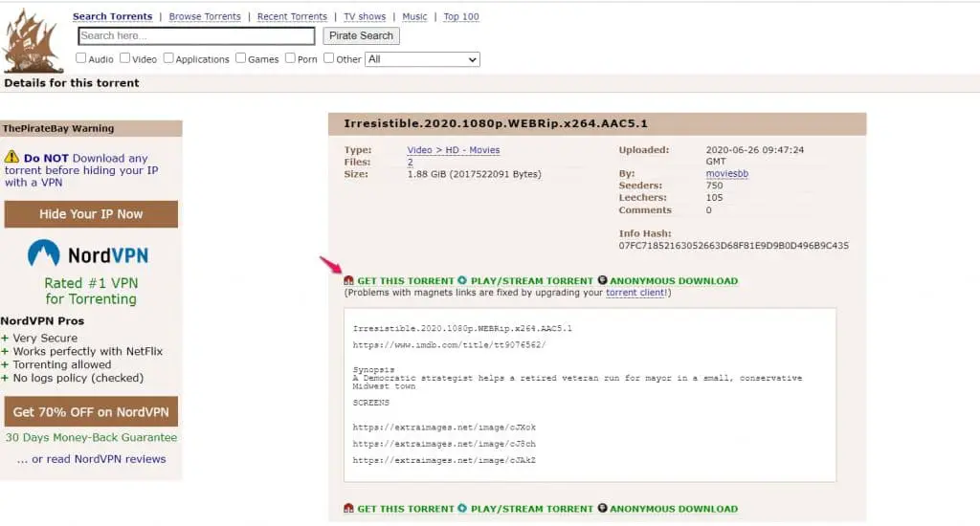980x526 pixels.
Task: Click the pirate ship logo
Action: coord(33,42)
